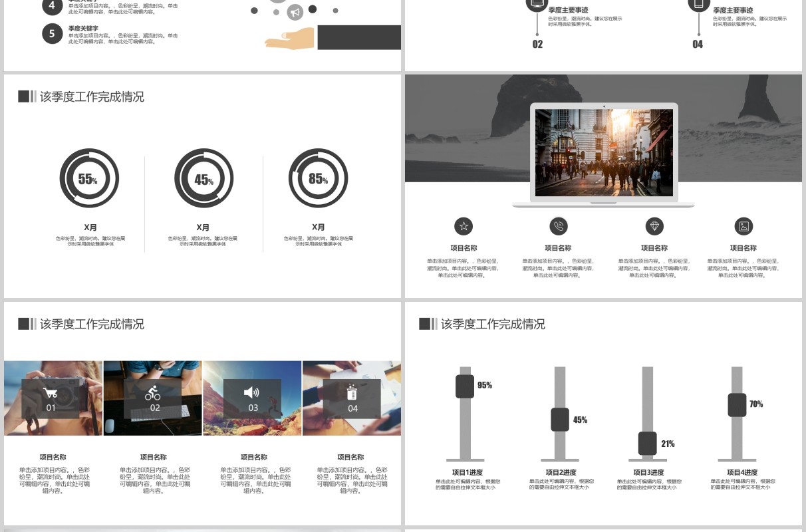Click 项目名称 below the picture frame icon
This screenshot has height=532, width=806.
743,248
